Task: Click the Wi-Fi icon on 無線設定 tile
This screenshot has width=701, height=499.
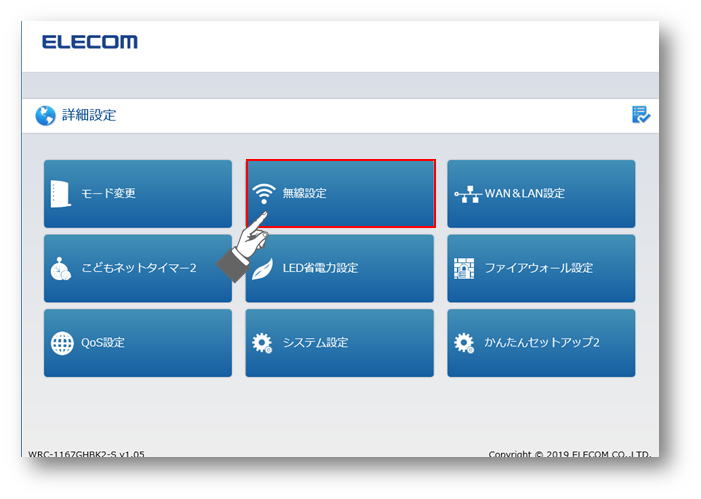Action: pyautogui.click(x=264, y=194)
